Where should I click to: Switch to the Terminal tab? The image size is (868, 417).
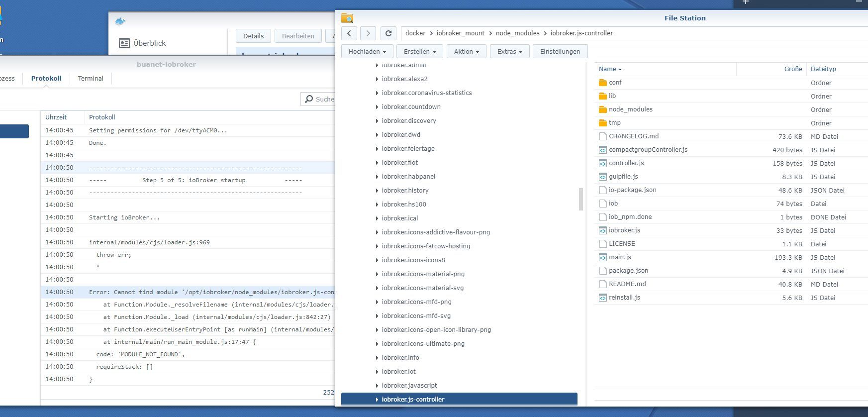(x=91, y=78)
